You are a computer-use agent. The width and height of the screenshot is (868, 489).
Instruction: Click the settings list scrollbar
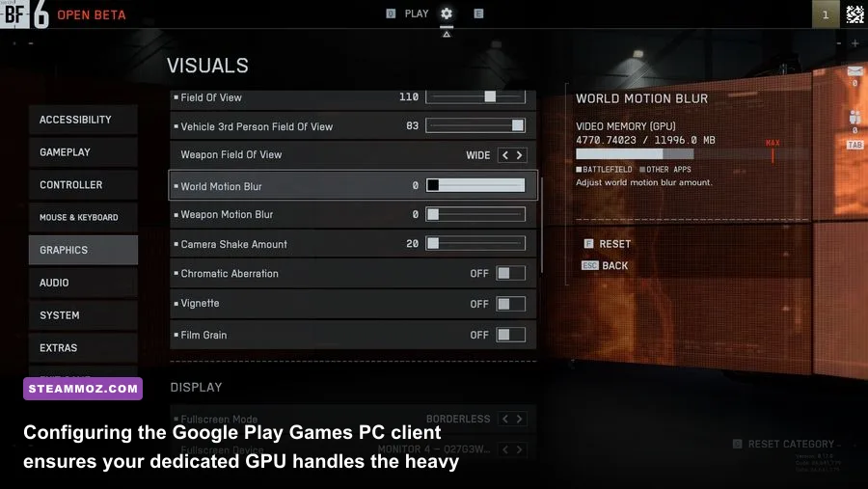pyautogui.click(x=541, y=225)
